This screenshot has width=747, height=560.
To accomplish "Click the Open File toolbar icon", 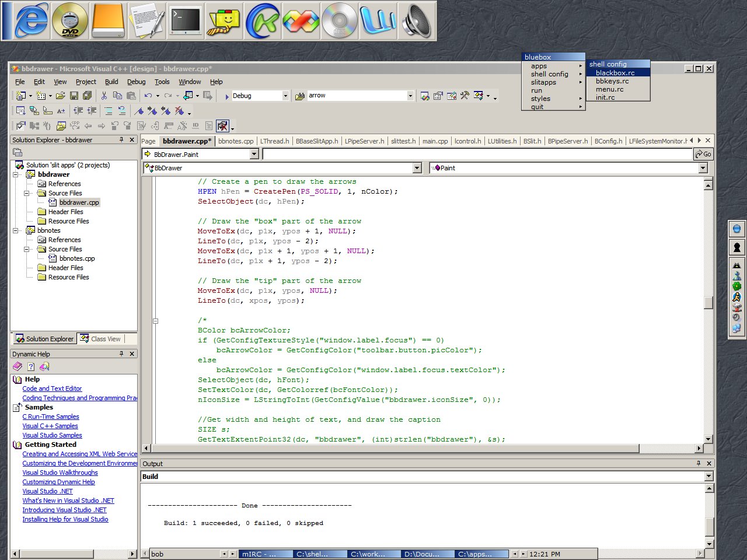I will point(60,96).
